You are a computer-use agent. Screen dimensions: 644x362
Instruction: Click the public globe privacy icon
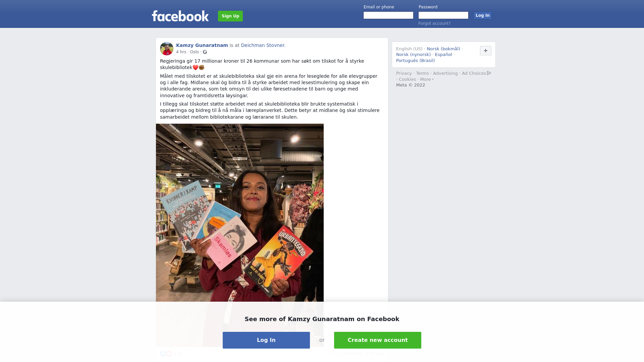coord(205,52)
